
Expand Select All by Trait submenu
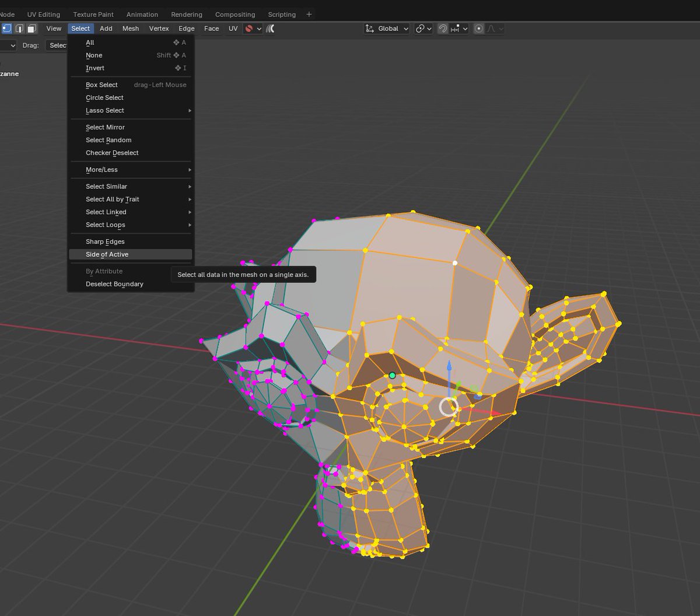click(x=131, y=199)
